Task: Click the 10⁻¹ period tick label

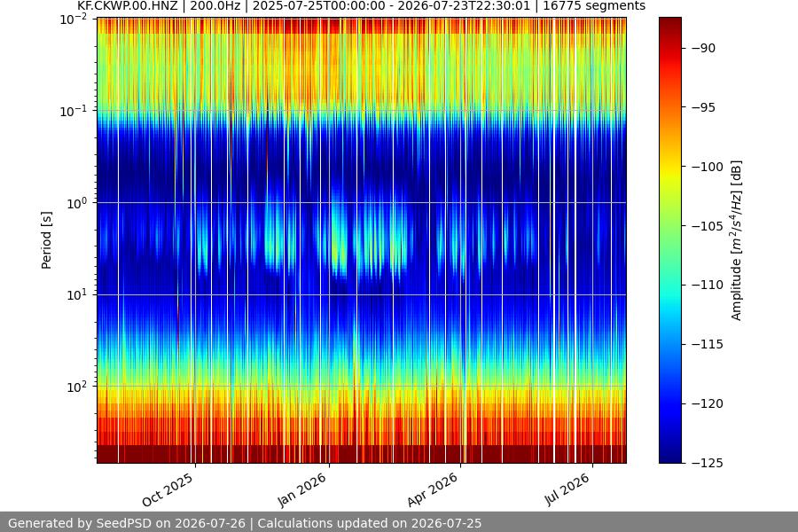Action: (x=74, y=111)
